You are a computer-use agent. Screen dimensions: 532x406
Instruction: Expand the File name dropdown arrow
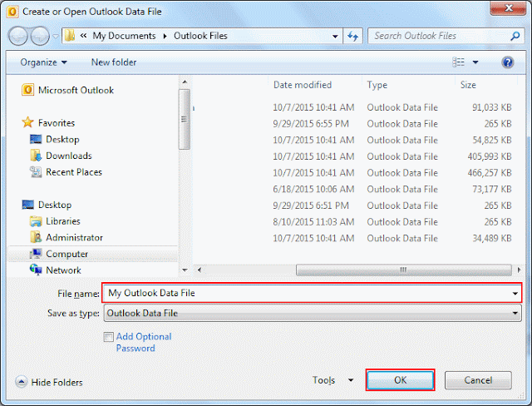tap(515, 294)
